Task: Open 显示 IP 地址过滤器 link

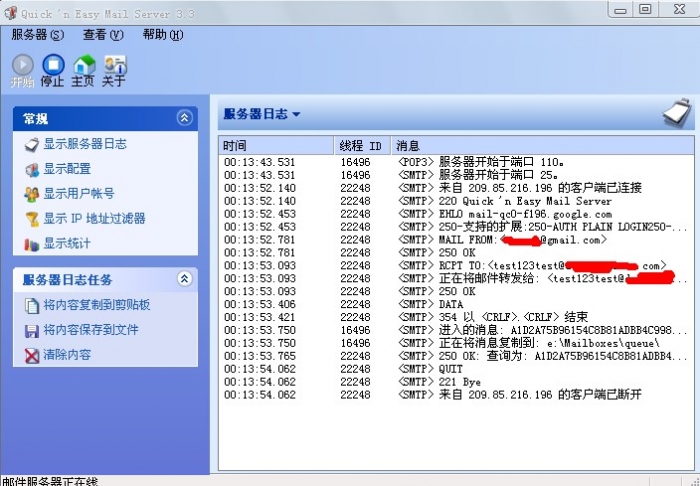Action: click(94, 219)
